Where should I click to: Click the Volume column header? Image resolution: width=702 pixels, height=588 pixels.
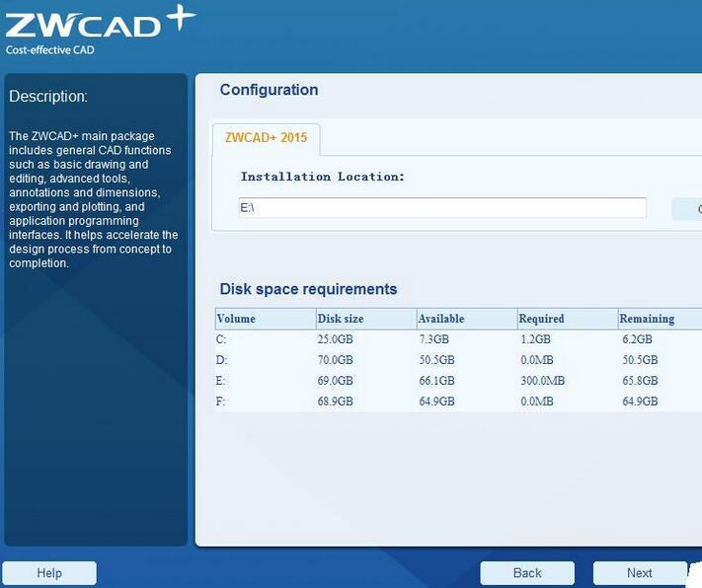tap(266, 319)
